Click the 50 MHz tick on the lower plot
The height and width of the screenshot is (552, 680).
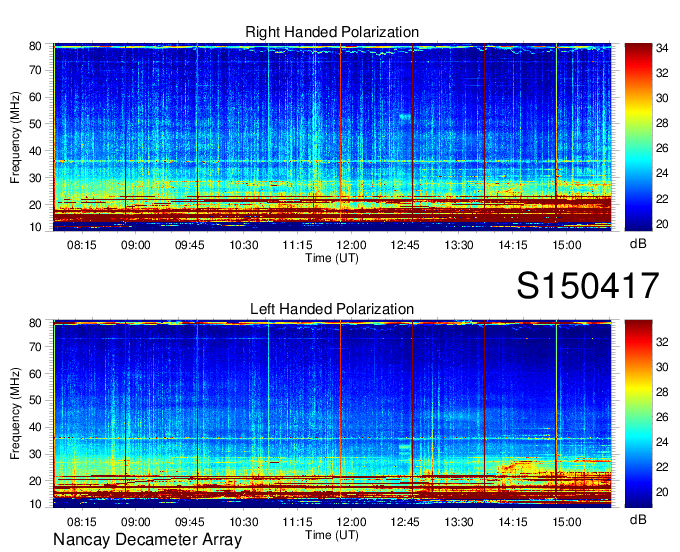pyautogui.click(x=36, y=400)
